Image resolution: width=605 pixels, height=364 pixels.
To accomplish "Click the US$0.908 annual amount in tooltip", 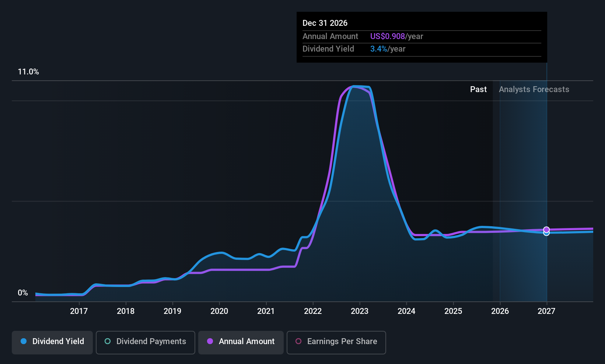I will (x=388, y=36).
